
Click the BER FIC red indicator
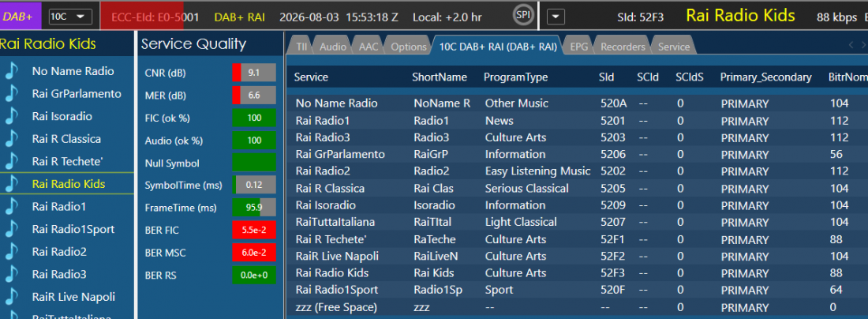[254, 230]
